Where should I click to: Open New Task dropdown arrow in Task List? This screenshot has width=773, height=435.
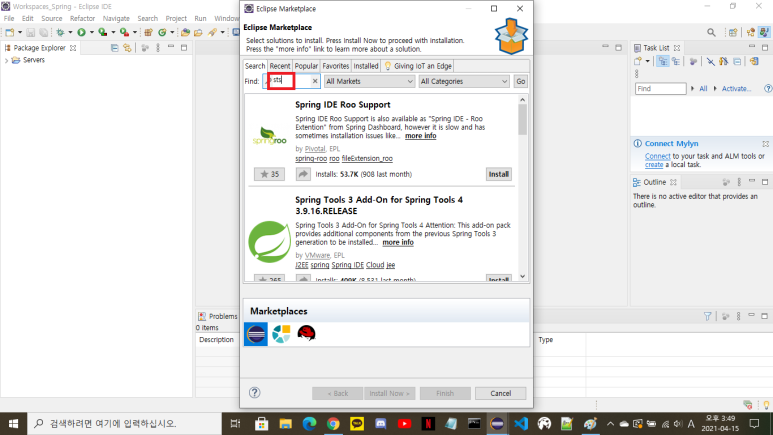[x=647, y=61]
